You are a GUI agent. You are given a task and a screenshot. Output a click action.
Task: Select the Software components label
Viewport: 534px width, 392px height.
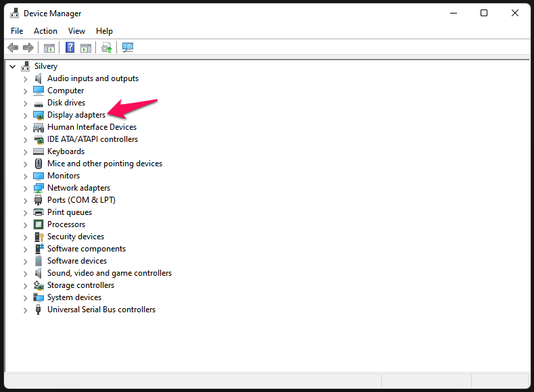(87, 249)
